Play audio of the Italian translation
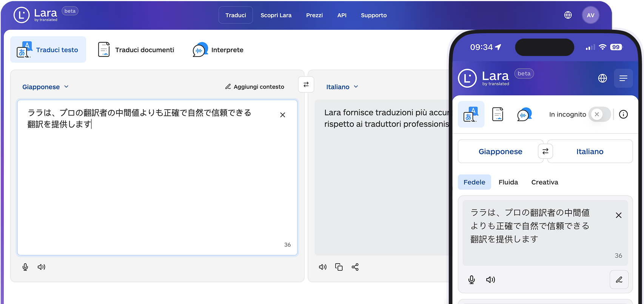Viewport: 644px width, 304px height. [322, 267]
